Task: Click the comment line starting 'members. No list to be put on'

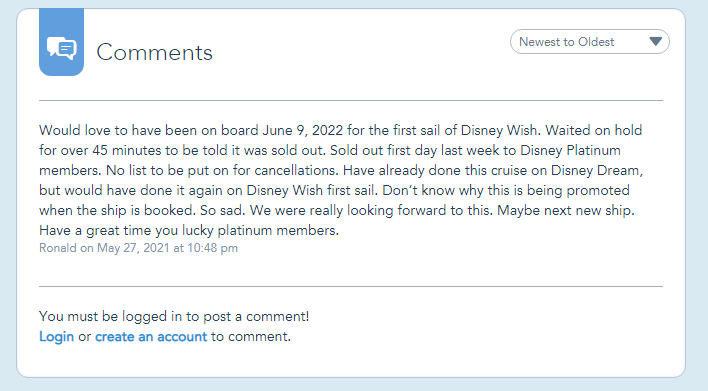Action: pyautogui.click(x=341, y=170)
